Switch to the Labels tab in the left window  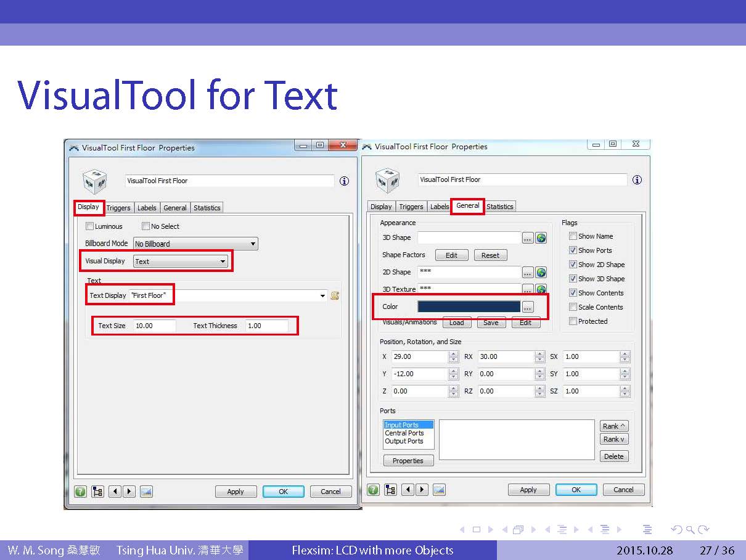point(147,208)
